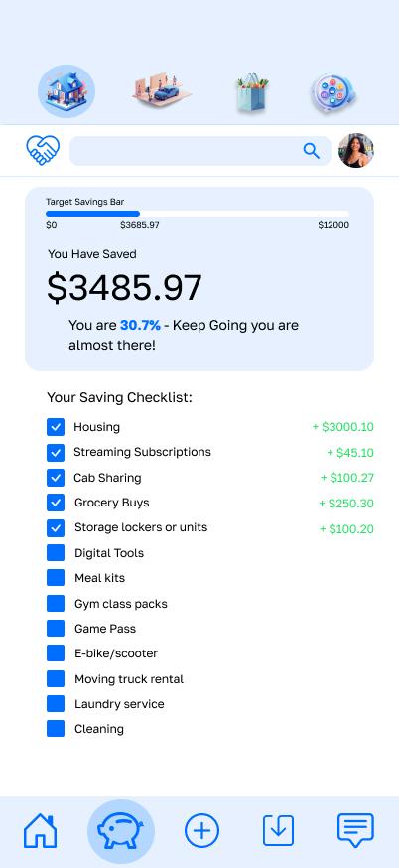Check the Game Pass checkbox
Screen dimensions: 399x868
(56, 629)
